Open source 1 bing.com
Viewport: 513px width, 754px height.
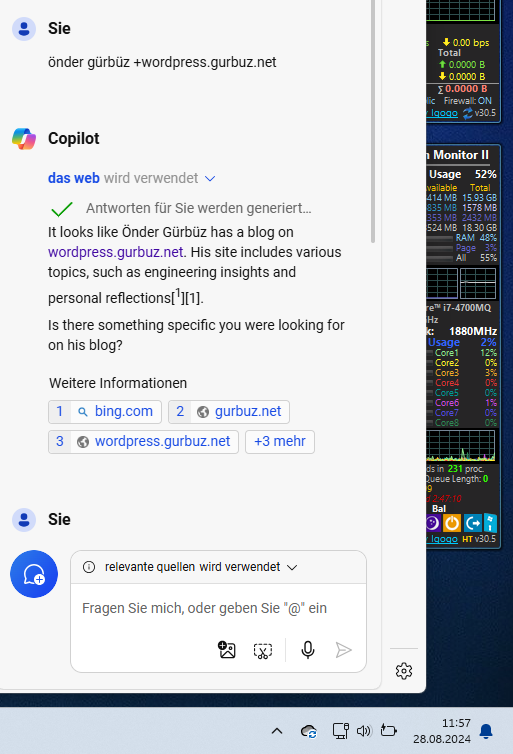[105, 412]
